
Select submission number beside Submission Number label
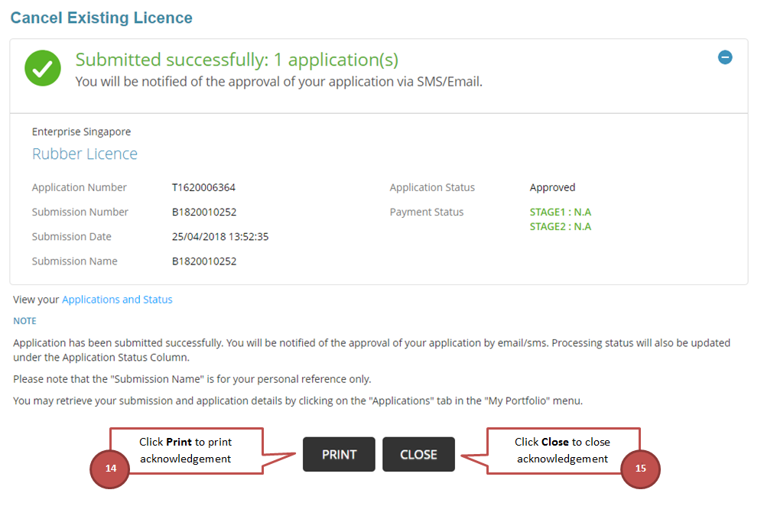(204, 212)
